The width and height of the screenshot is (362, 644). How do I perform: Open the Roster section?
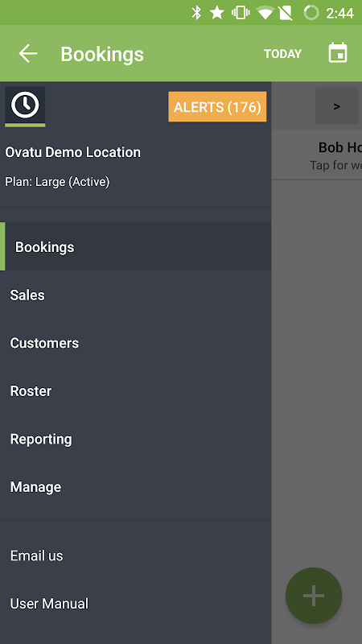click(x=135, y=391)
